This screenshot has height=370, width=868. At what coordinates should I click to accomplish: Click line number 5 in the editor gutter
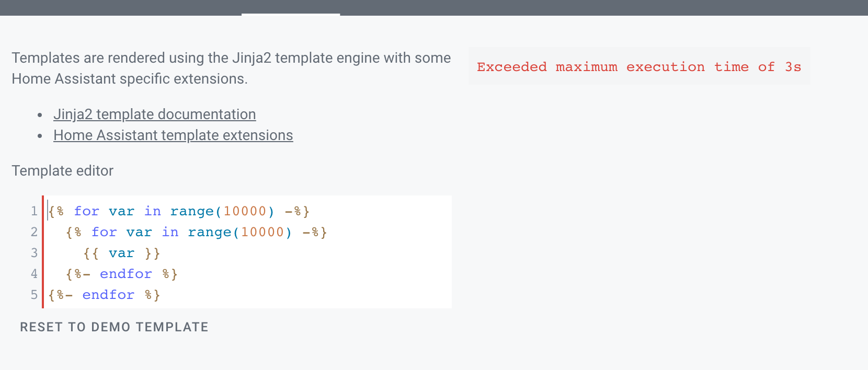34,295
